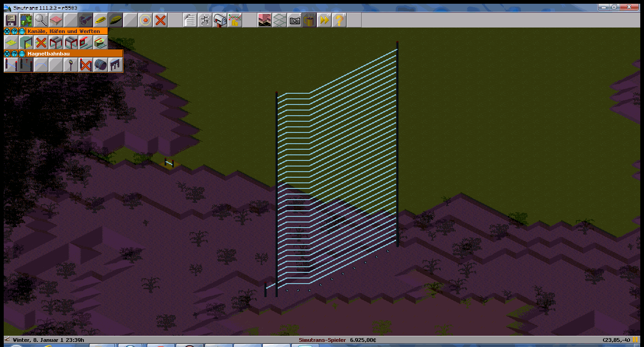The height and width of the screenshot is (347, 644).
Task: Toggle pause using the coffee mug icon
Action: coord(309,20)
